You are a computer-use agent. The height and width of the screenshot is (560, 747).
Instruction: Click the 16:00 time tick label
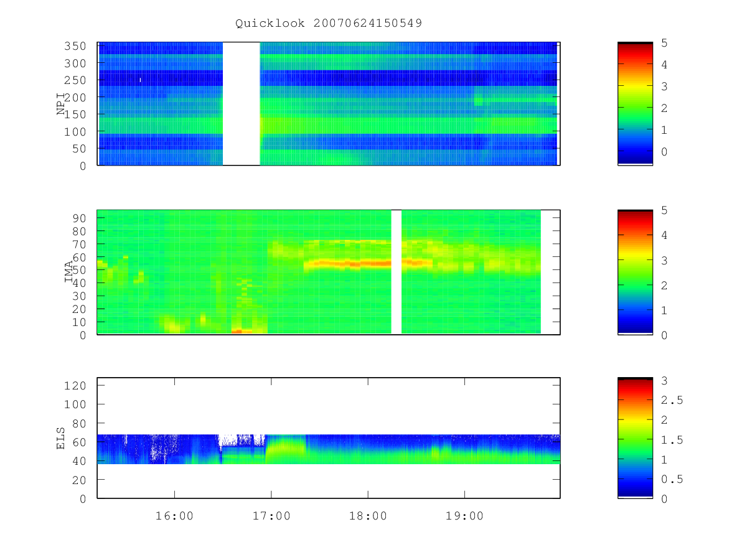pyautogui.click(x=174, y=516)
